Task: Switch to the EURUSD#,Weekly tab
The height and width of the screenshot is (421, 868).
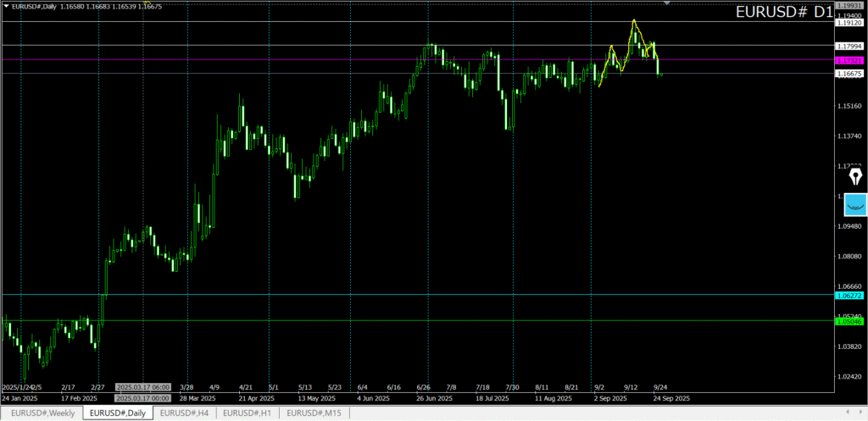Action: 42,413
